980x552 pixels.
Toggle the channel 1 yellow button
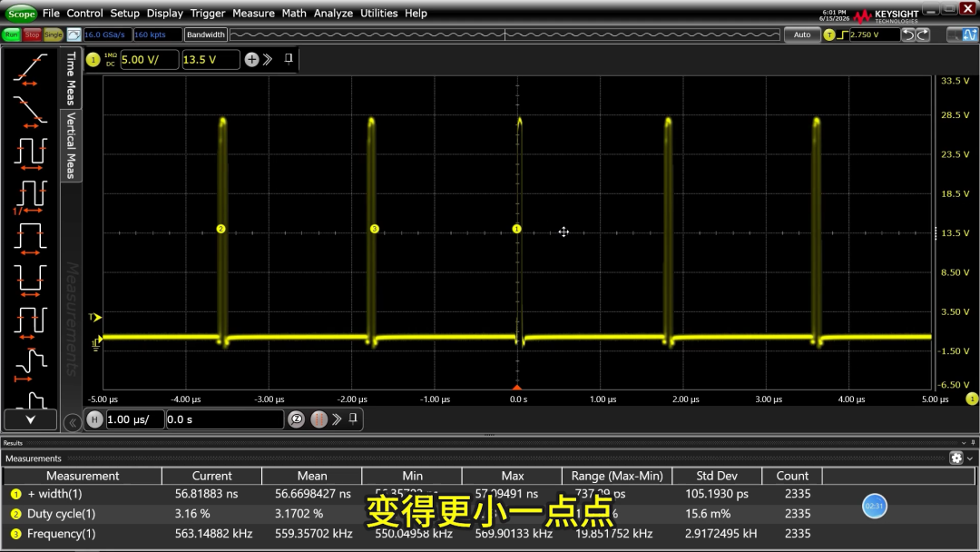(93, 60)
